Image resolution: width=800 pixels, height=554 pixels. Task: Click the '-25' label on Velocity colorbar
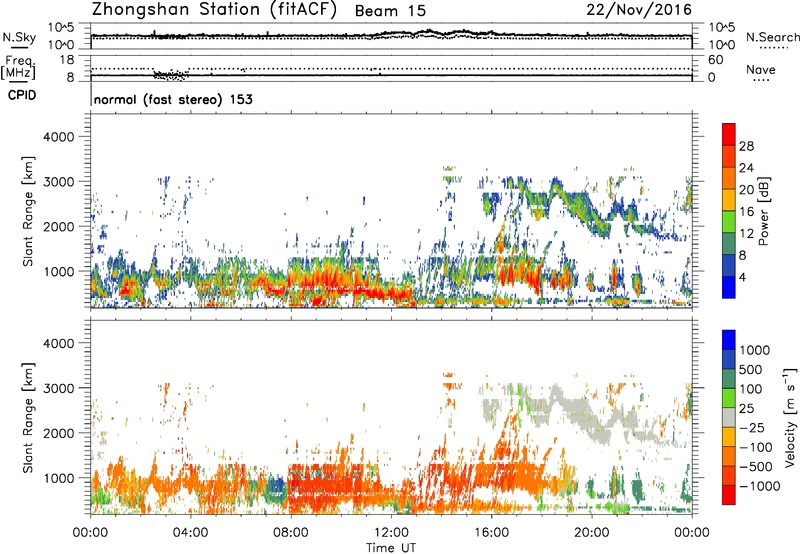pos(752,427)
